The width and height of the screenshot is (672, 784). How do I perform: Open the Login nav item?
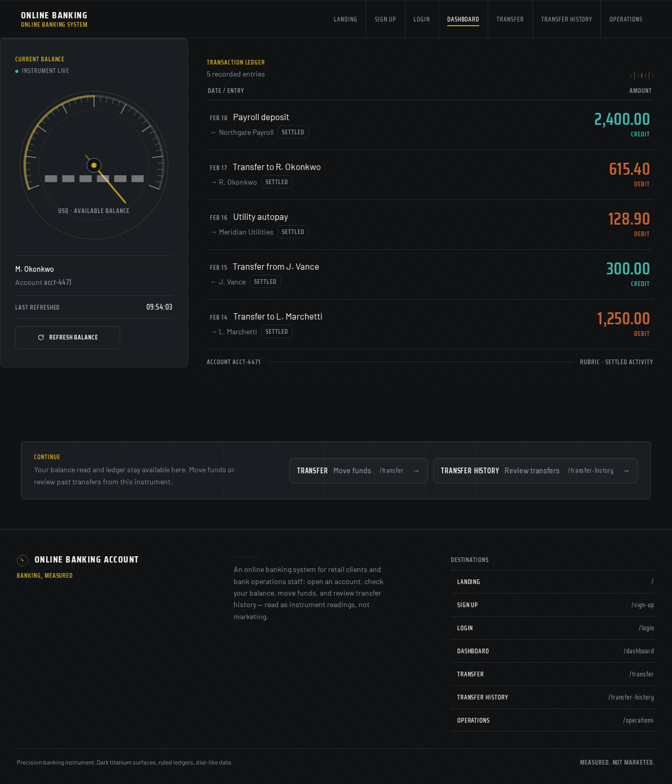coord(422,19)
